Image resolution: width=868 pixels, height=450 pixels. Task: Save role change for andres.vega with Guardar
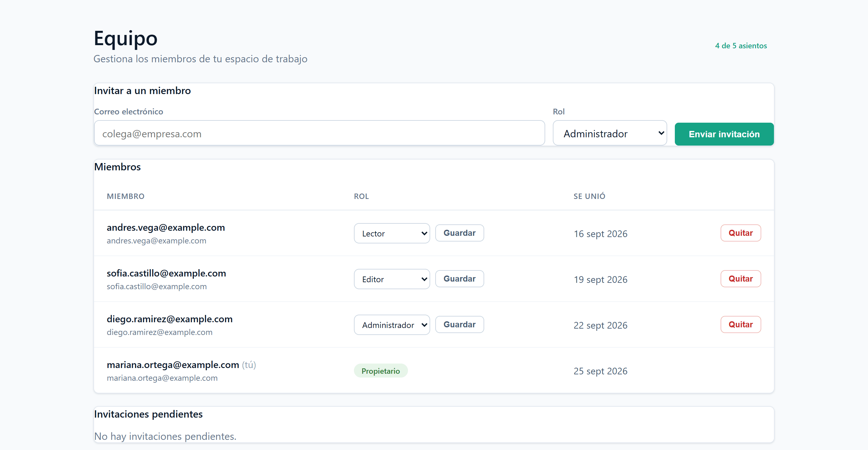459,233
